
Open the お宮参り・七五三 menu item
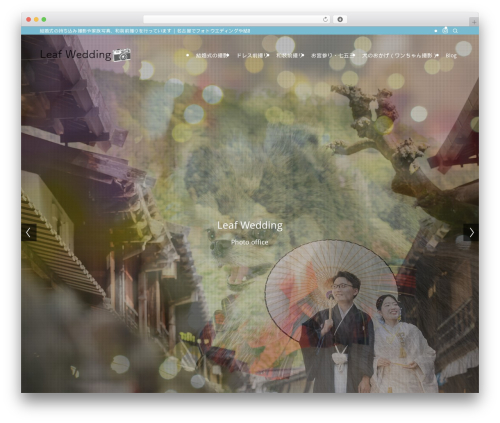(x=333, y=56)
